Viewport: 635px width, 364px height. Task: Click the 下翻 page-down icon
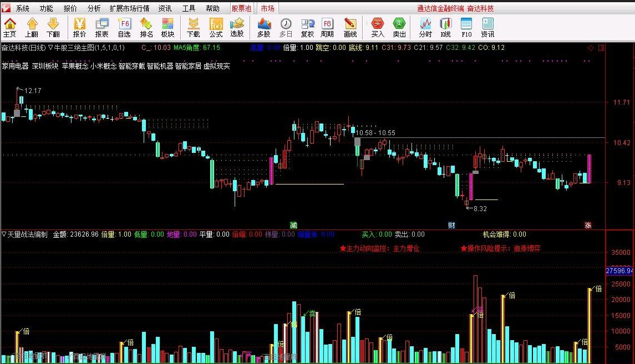coord(53,28)
